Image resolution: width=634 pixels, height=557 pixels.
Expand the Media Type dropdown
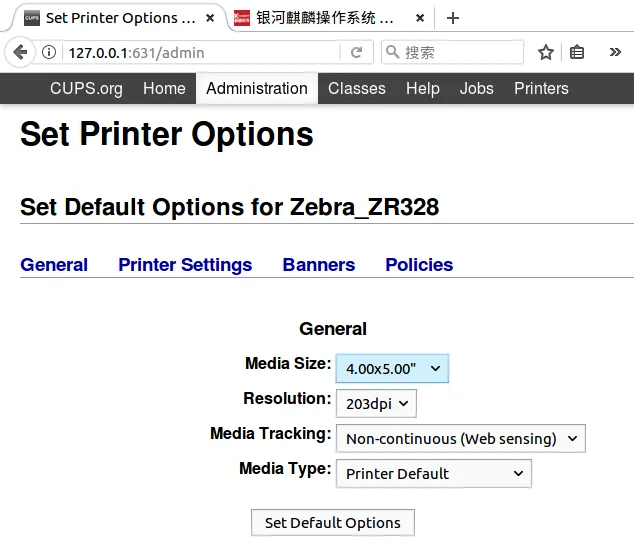[x=433, y=473]
